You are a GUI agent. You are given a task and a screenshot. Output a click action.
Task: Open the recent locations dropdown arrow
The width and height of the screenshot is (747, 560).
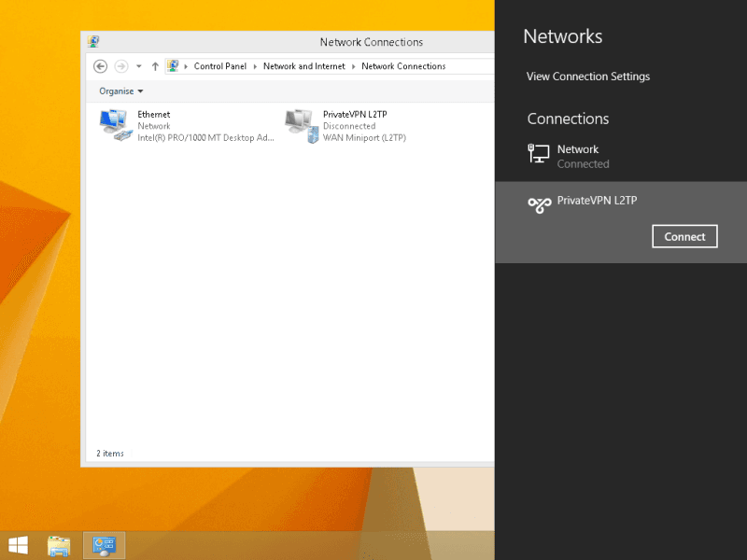point(139,66)
